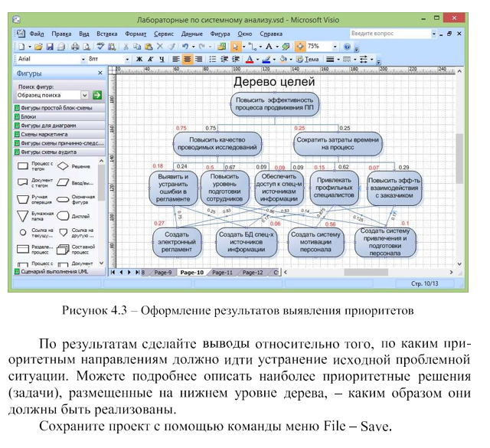Screen dimensions: 490x448
Task: Align text right
Action: (198, 59)
